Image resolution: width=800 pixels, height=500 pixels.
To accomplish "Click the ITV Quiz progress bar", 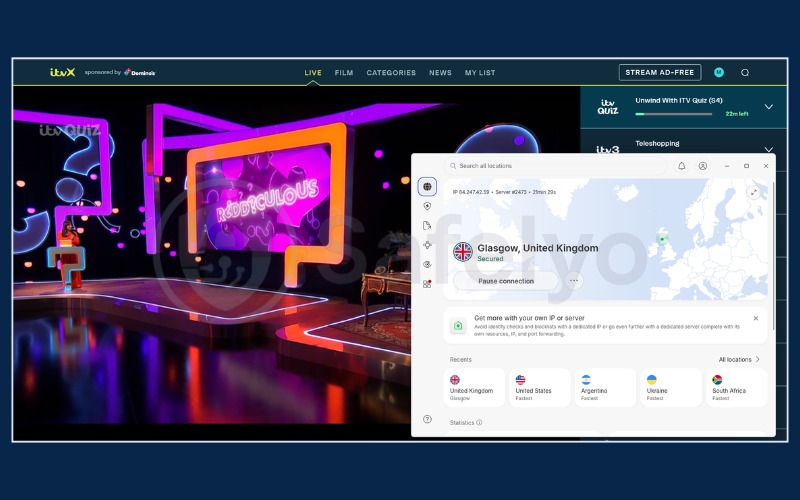I will pyautogui.click(x=673, y=114).
